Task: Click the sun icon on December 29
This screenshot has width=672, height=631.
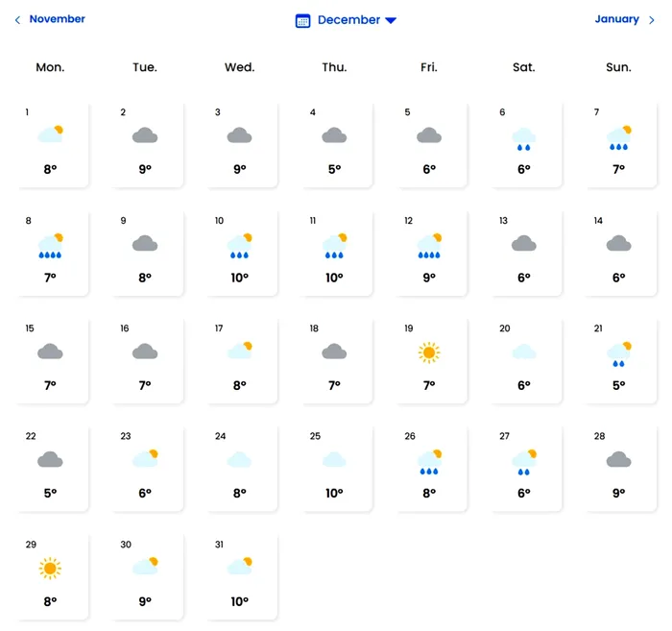Action: (x=50, y=569)
